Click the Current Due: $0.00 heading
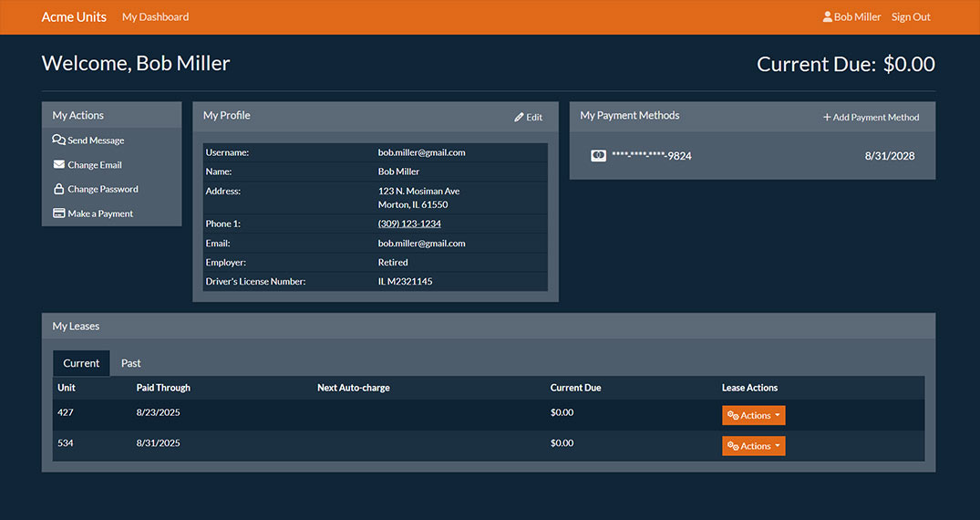The image size is (980, 520). [x=846, y=64]
